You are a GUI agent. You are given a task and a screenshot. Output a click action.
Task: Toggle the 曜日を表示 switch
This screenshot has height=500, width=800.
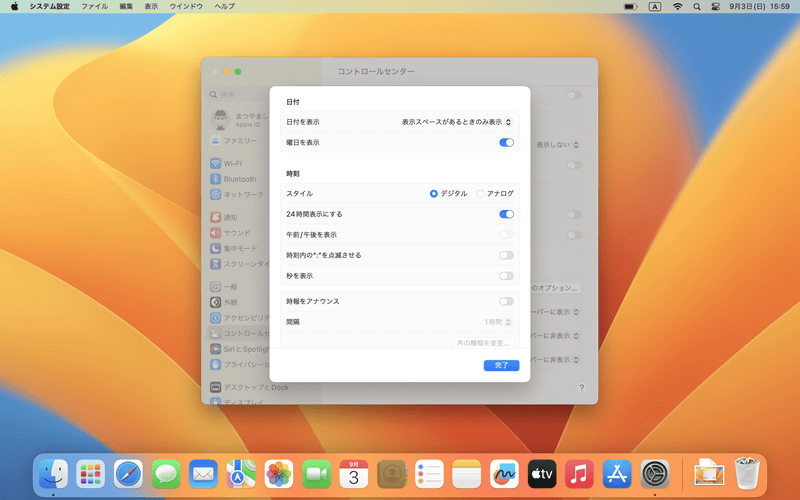tap(506, 142)
